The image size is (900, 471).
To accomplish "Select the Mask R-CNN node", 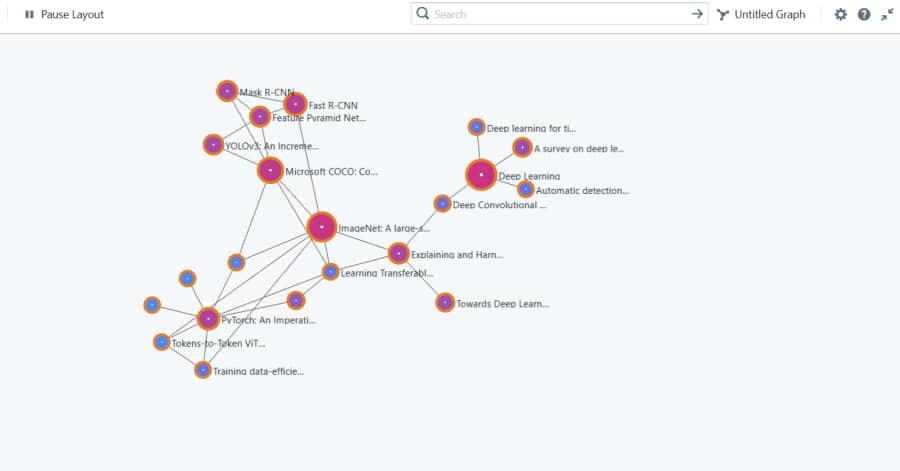I will [x=227, y=91].
